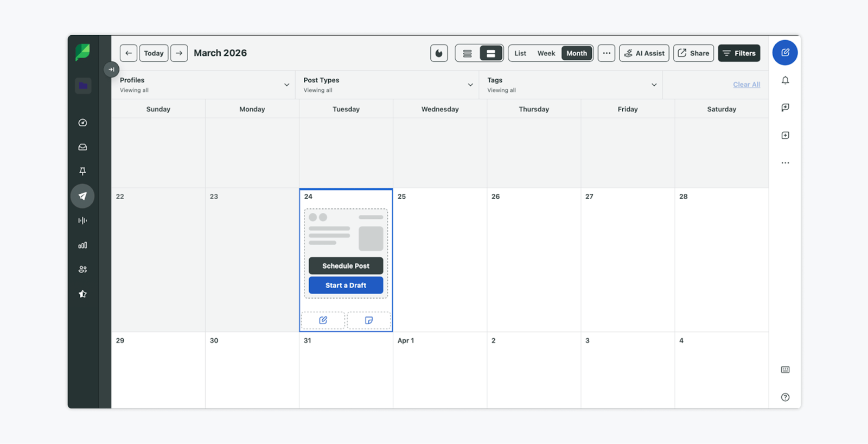Viewport: 868px width, 444px height.
Task: Switch to the Week view tab
Action: tap(546, 53)
